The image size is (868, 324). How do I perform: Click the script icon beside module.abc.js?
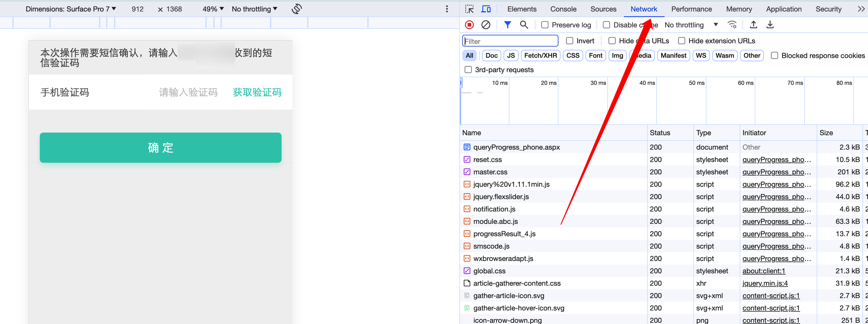point(467,221)
